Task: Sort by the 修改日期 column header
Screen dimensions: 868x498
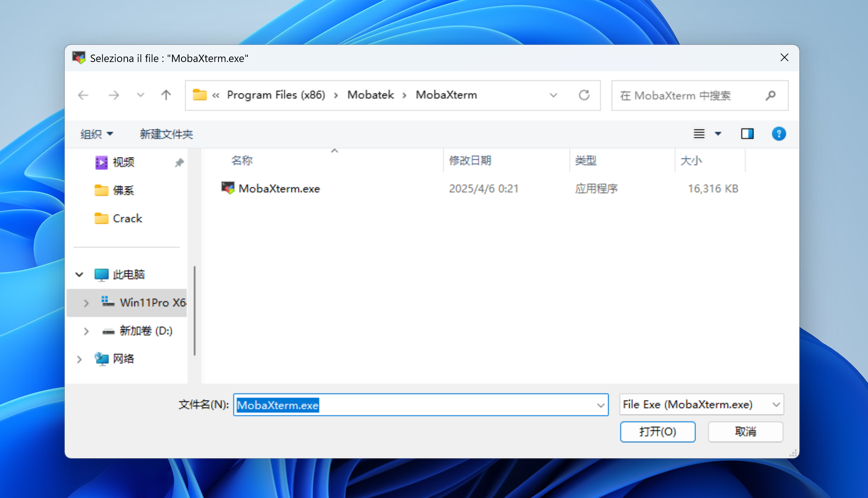Action: tap(470, 160)
